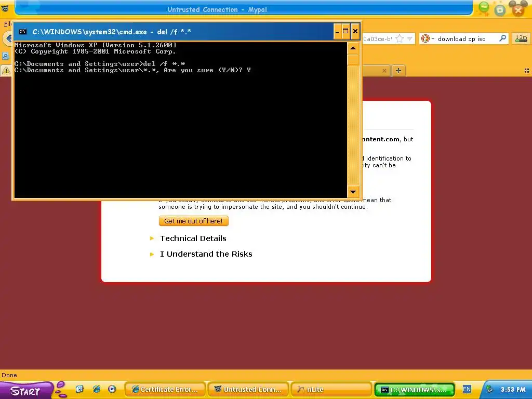532x399 pixels.
Task: Click the system tray safely remove hardware icon
Action: pyautogui.click(x=489, y=389)
